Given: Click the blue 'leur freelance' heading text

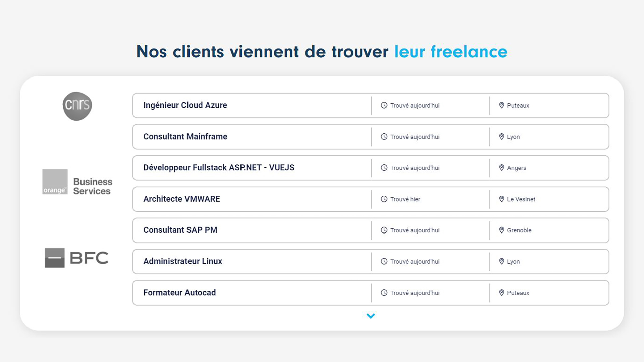Looking at the screenshot, I should click(451, 52).
